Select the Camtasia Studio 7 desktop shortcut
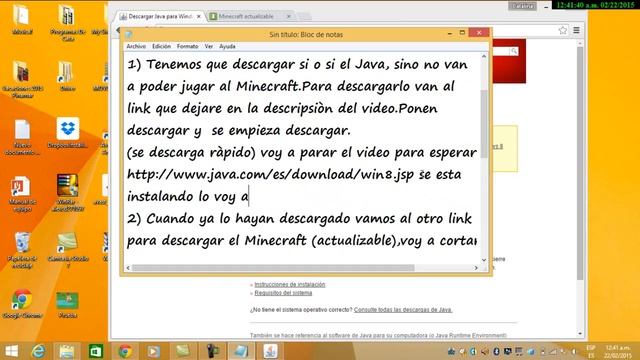640x360 pixels. tap(68, 250)
